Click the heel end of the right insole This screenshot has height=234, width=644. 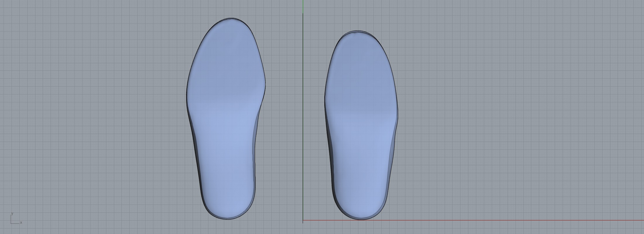pos(362,218)
